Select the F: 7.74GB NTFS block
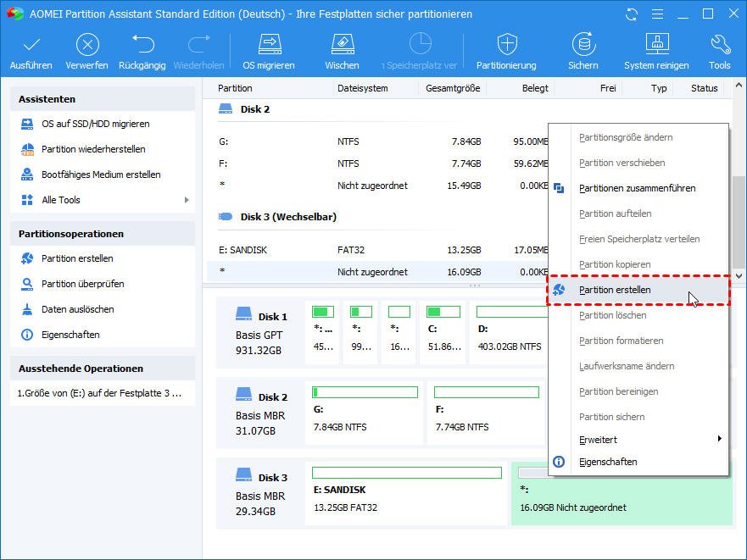This screenshot has width=747, height=560. point(486,413)
